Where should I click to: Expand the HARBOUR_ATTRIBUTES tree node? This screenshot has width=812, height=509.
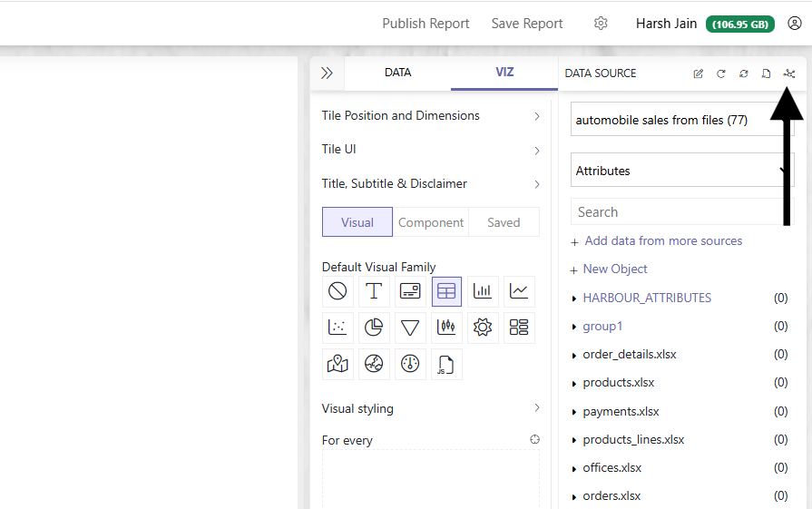(x=573, y=299)
